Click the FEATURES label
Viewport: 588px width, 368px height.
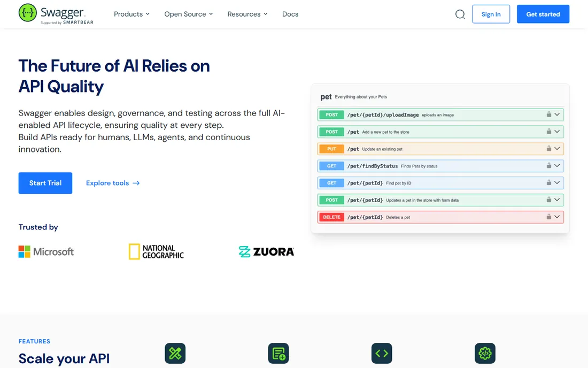(x=34, y=341)
